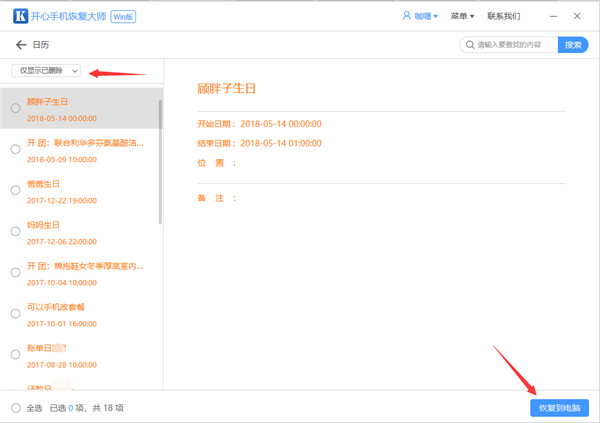The image size is (600, 423).
Task: Close the application window
Action: coord(577,16)
